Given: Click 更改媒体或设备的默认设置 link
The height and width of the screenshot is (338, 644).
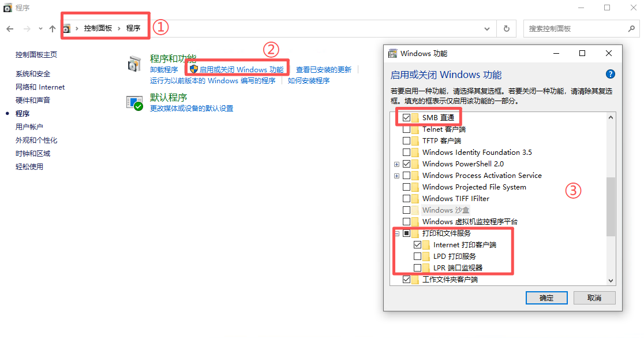Looking at the screenshot, I should click(192, 109).
